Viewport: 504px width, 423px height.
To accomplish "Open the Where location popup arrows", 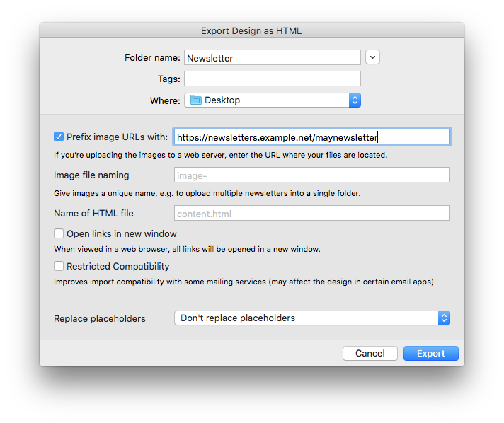I will (355, 100).
